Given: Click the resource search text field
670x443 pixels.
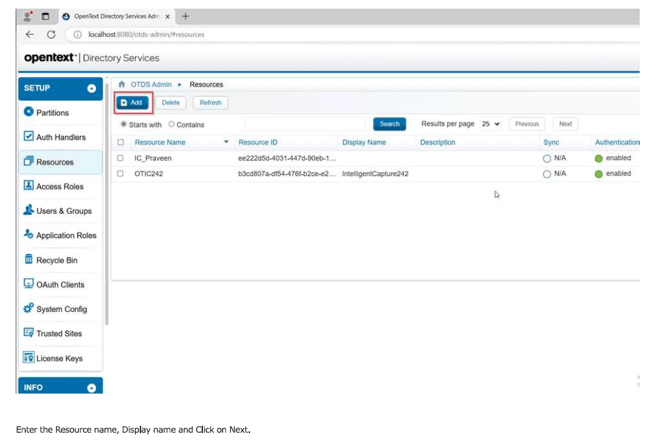Looking at the screenshot, I should [306, 124].
